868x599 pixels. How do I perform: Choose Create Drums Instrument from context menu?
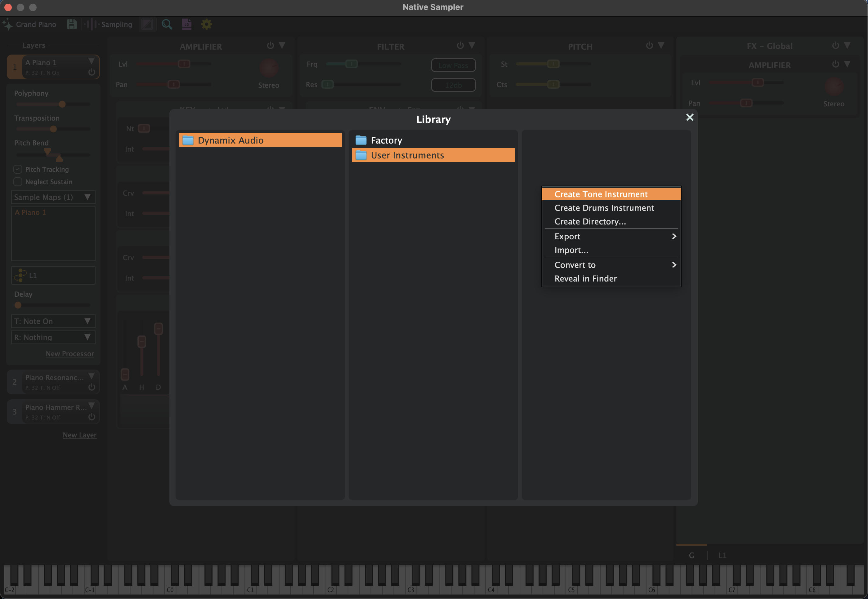[604, 208]
